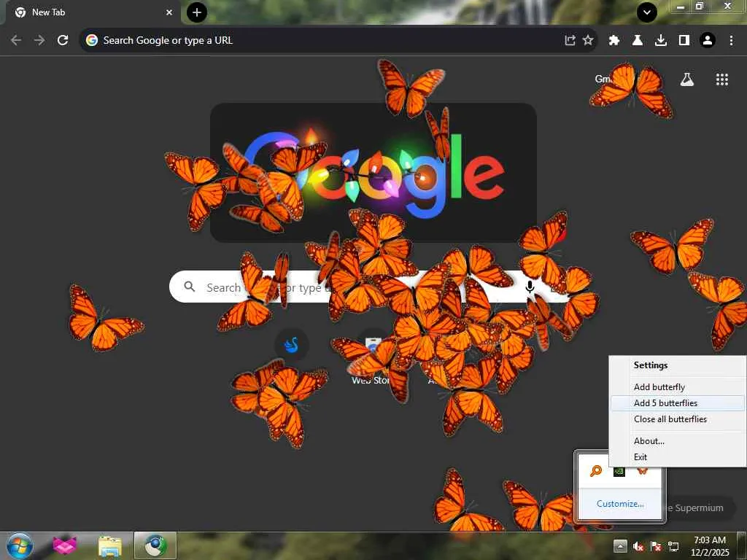Go forward using the browser forward arrow
Viewport: 747px width, 560px height.
[39, 41]
